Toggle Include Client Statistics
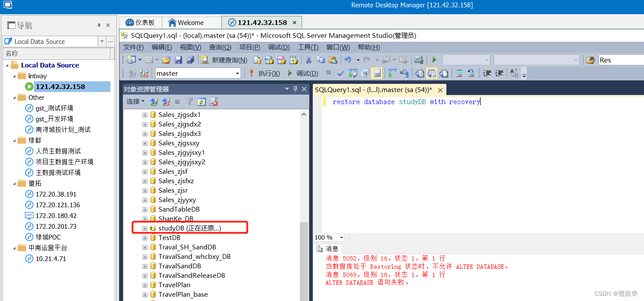The height and width of the screenshot is (301, 644). coord(404,73)
